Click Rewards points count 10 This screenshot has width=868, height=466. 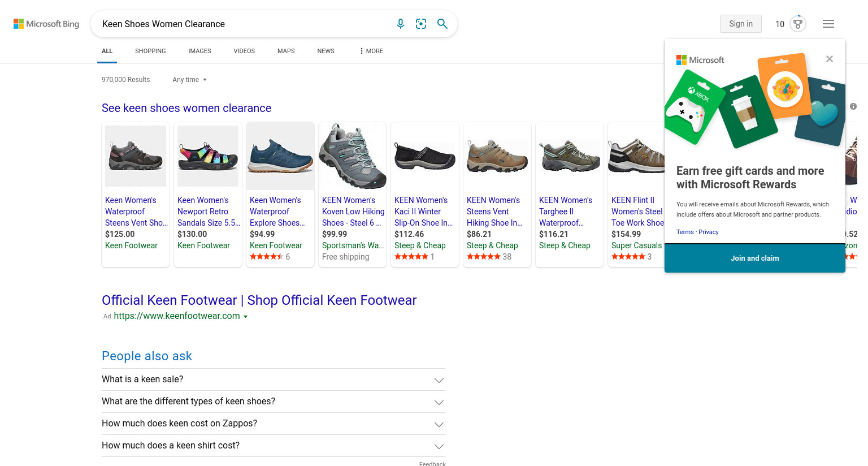pos(780,24)
